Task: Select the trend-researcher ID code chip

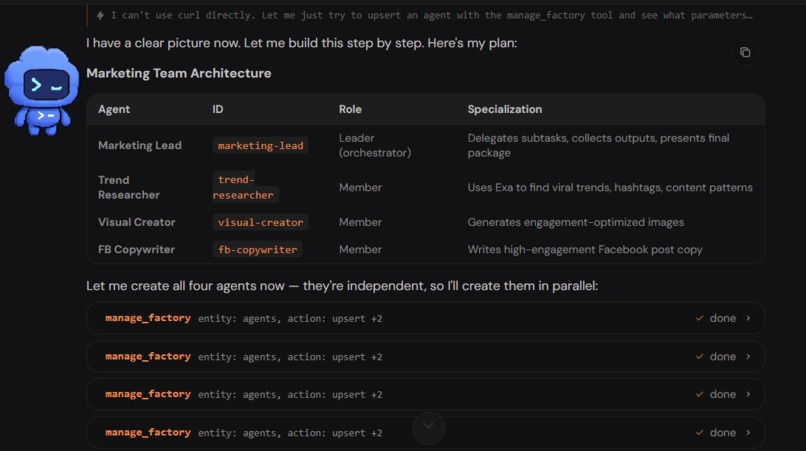Action: click(245, 187)
